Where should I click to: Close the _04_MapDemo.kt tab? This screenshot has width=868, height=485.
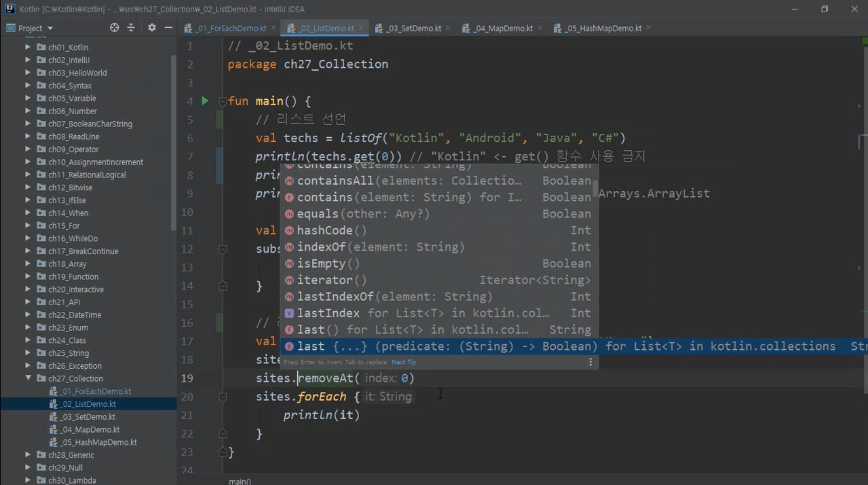(540, 28)
